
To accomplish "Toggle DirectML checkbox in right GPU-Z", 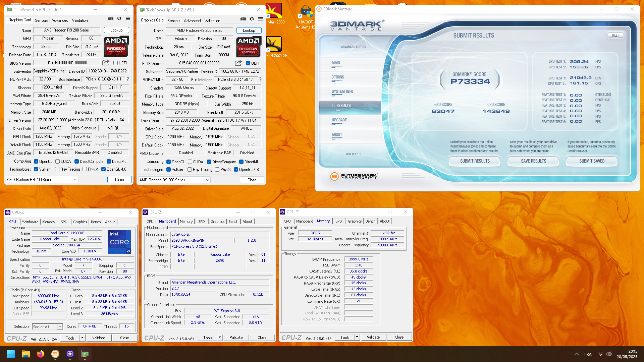I will 241,162.
